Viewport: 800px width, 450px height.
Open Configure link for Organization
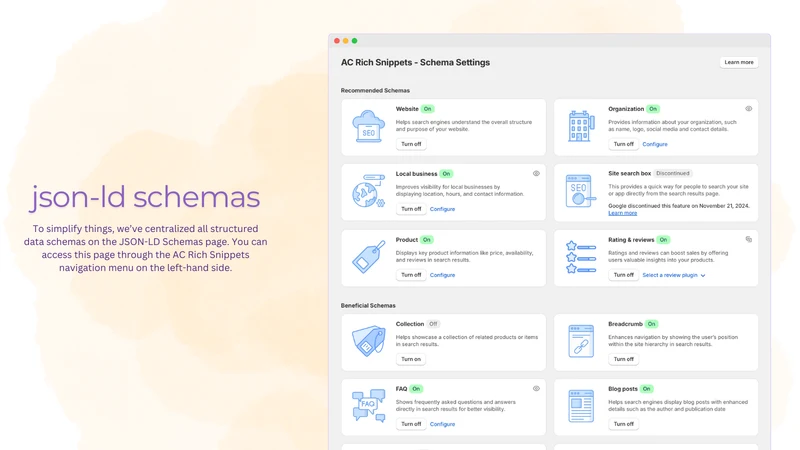tap(655, 144)
